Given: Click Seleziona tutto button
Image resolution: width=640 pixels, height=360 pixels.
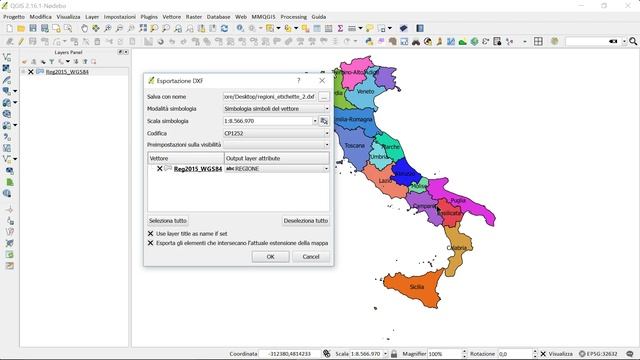Looking at the screenshot, I should click(x=168, y=221).
